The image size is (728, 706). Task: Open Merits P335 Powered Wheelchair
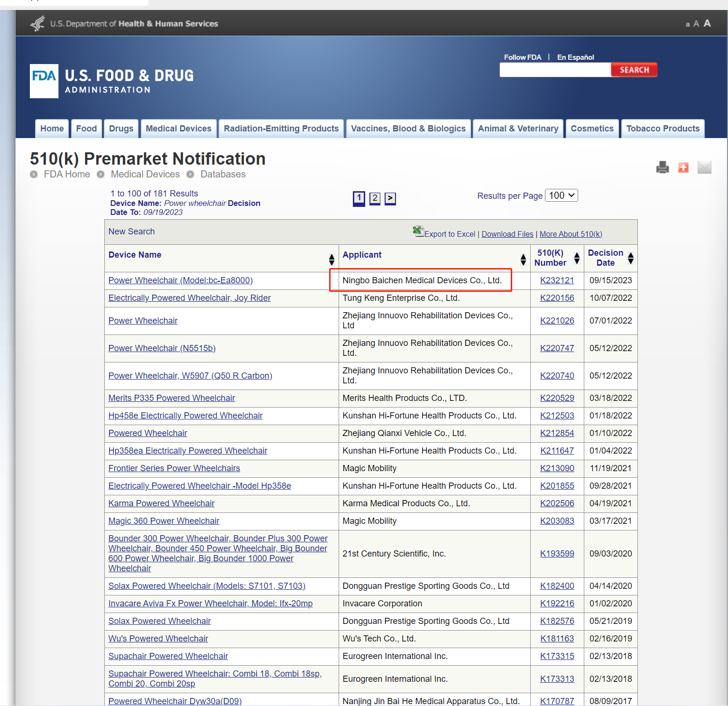(172, 398)
